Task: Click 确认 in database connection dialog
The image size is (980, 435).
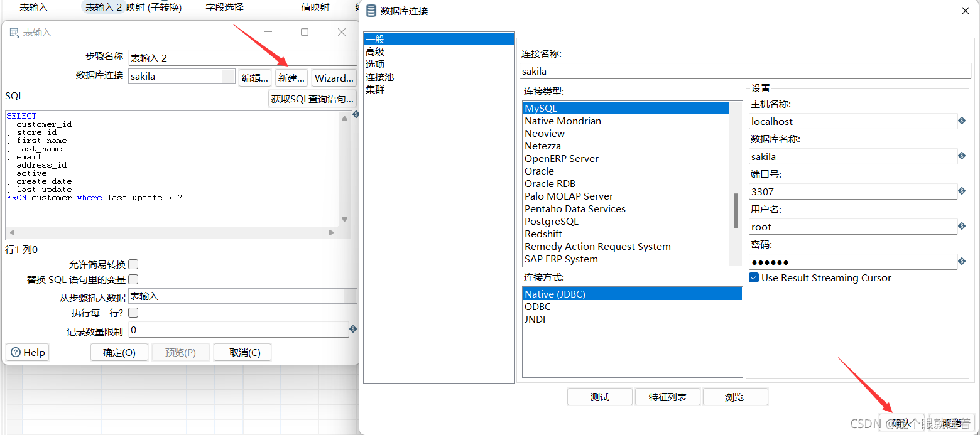Action: tap(901, 423)
